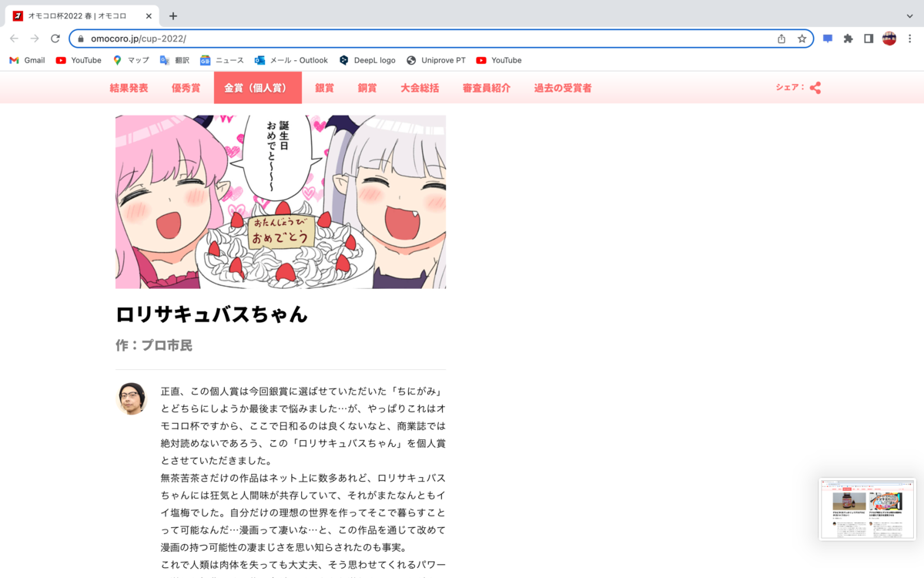Reload the page with the refresh icon
The image size is (924, 578).
click(x=55, y=39)
